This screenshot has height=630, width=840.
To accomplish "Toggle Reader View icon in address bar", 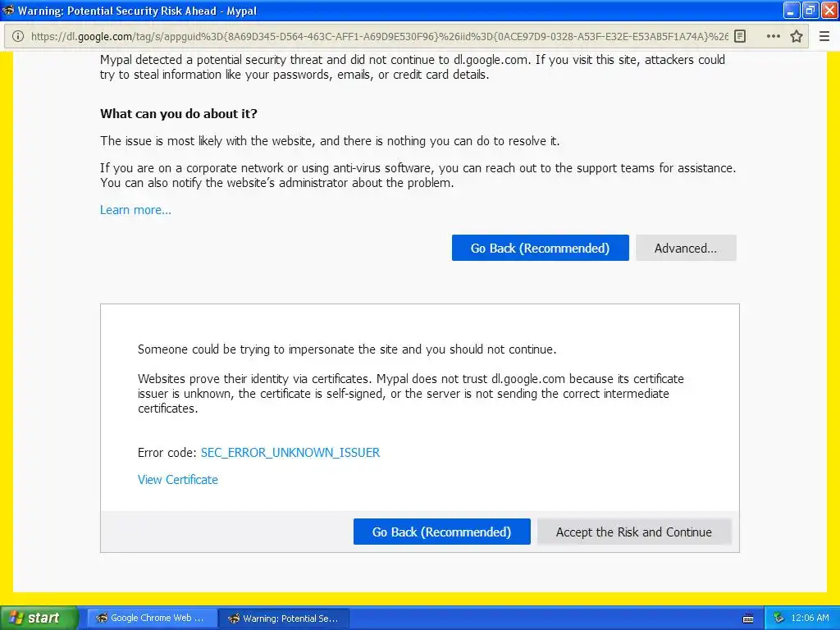I will pyautogui.click(x=740, y=36).
